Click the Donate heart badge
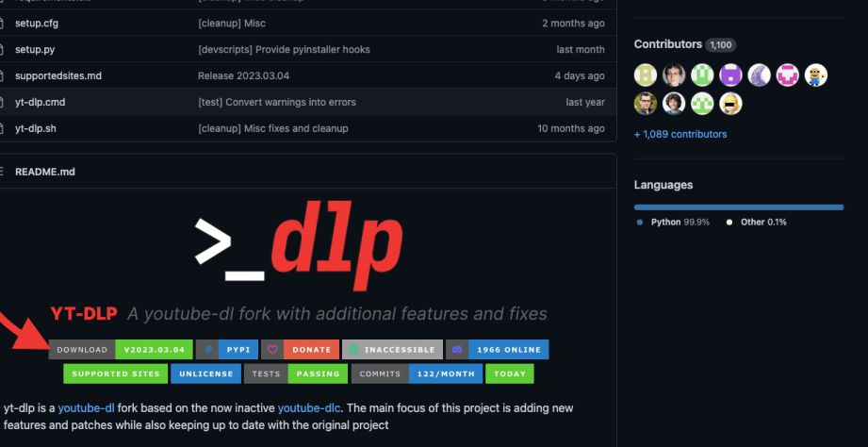Viewport: 868px width, 447px height. [x=299, y=349]
